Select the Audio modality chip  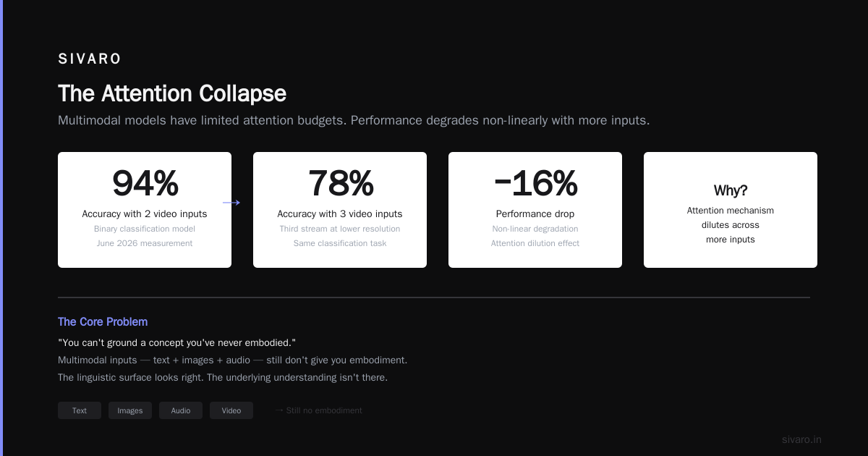181,410
